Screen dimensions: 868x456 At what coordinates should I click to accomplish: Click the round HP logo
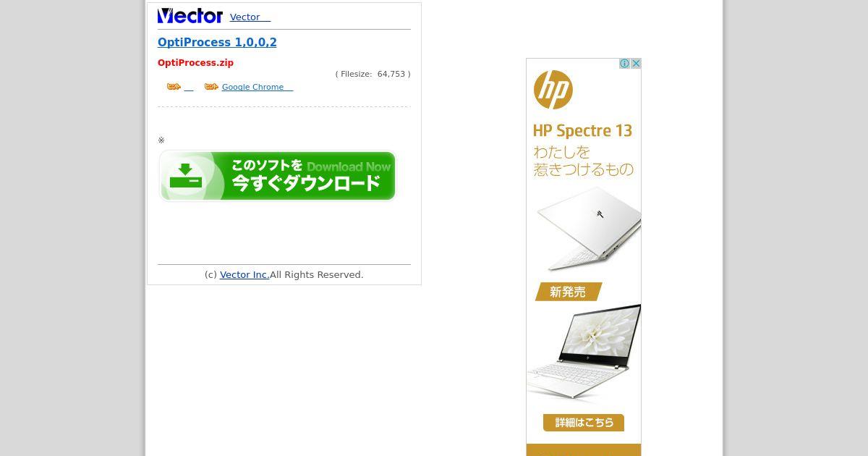pyautogui.click(x=553, y=90)
